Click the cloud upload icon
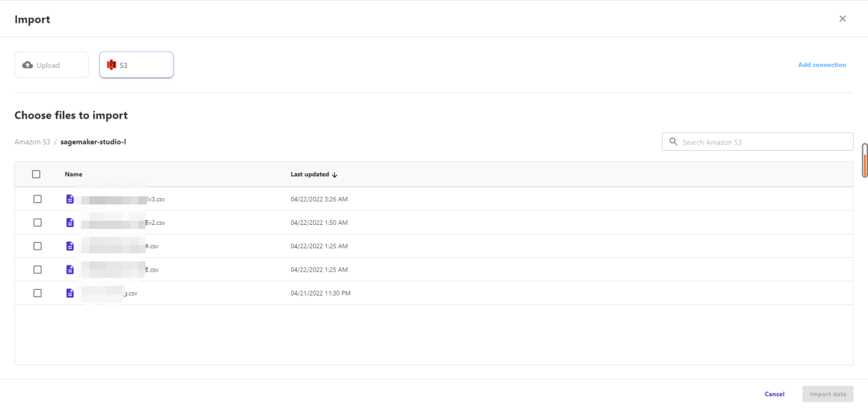 [27, 65]
